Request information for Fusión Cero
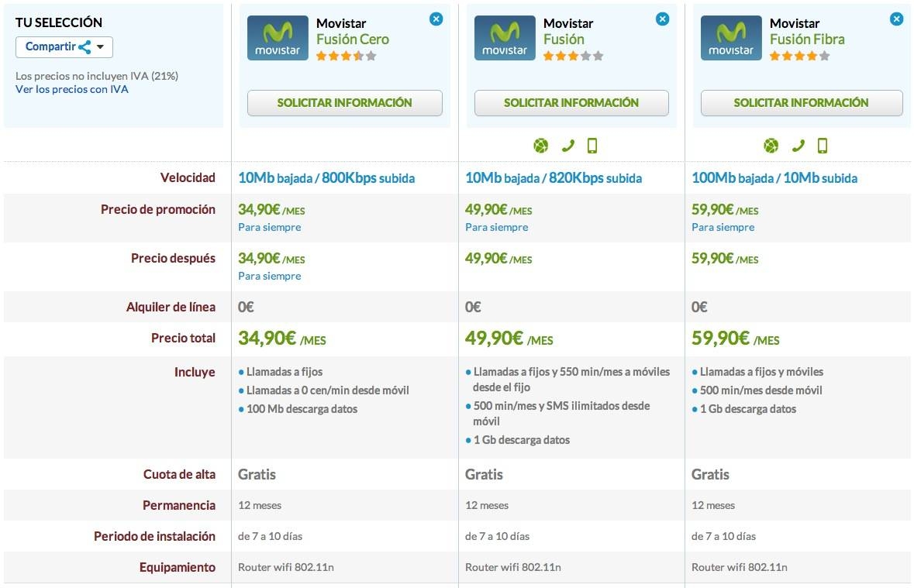The width and height of the screenshot is (914, 588). [344, 103]
